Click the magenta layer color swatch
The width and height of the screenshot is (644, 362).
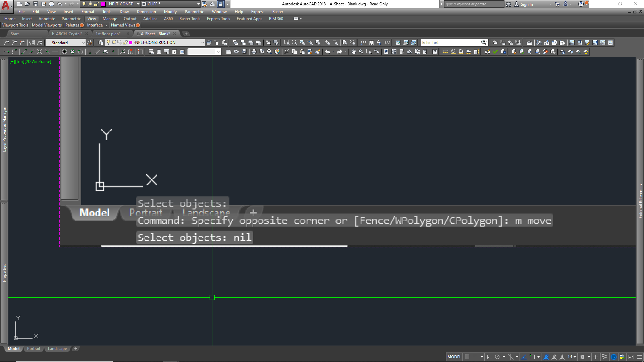(x=131, y=42)
